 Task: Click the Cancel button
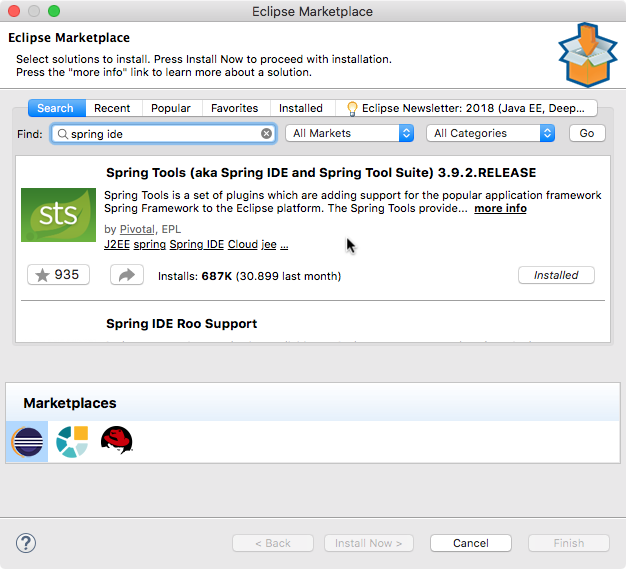click(x=470, y=543)
